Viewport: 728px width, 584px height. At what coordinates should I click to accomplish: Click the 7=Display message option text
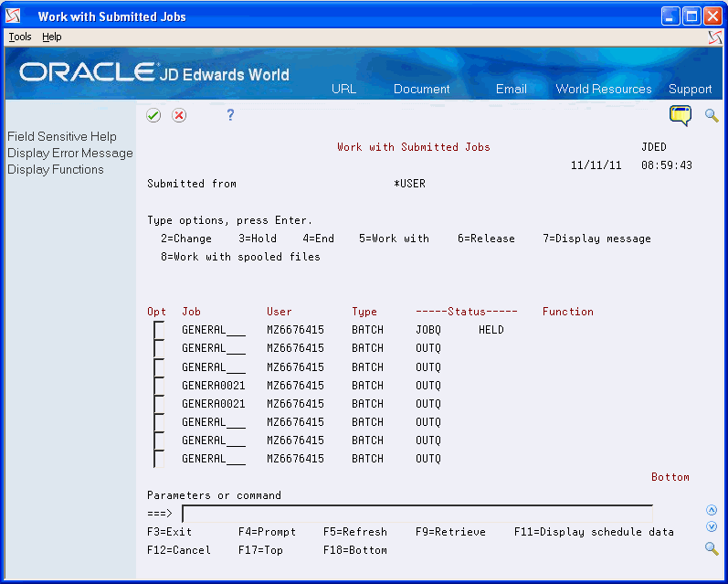point(596,239)
